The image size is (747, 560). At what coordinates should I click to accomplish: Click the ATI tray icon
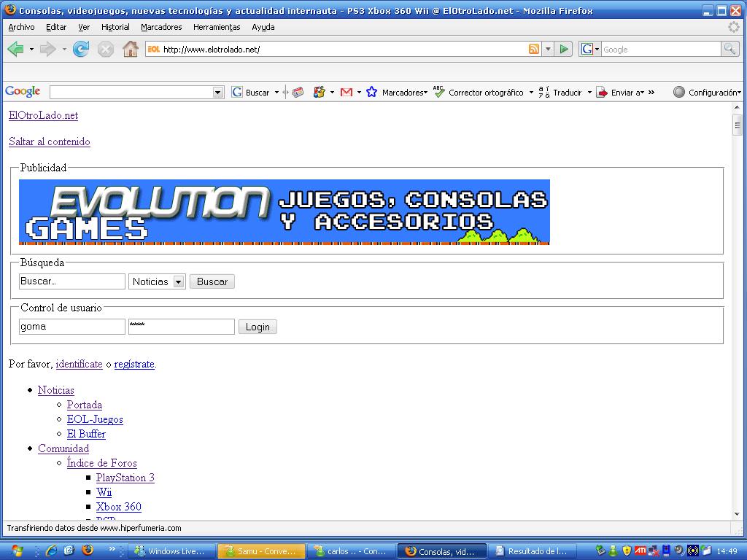tap(640, 551)
